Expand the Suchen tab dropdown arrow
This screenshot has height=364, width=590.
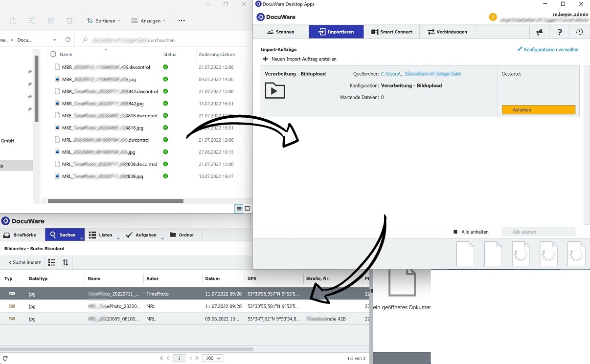[x=82, y=238]
